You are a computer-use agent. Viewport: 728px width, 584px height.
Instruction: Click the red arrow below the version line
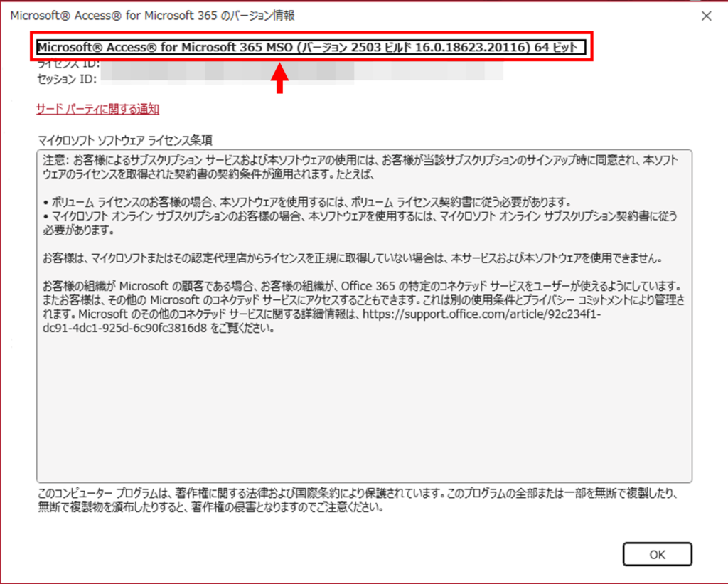click(281, 78)
